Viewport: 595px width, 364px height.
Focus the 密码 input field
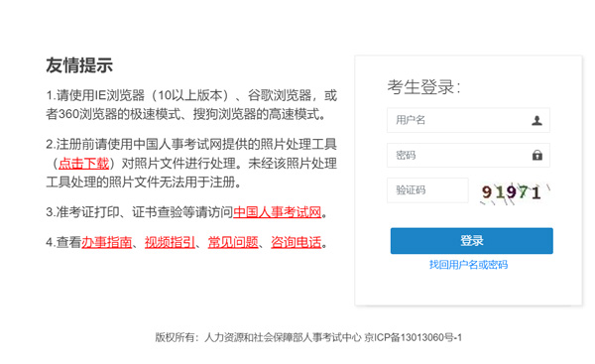(x=468, y=155)
